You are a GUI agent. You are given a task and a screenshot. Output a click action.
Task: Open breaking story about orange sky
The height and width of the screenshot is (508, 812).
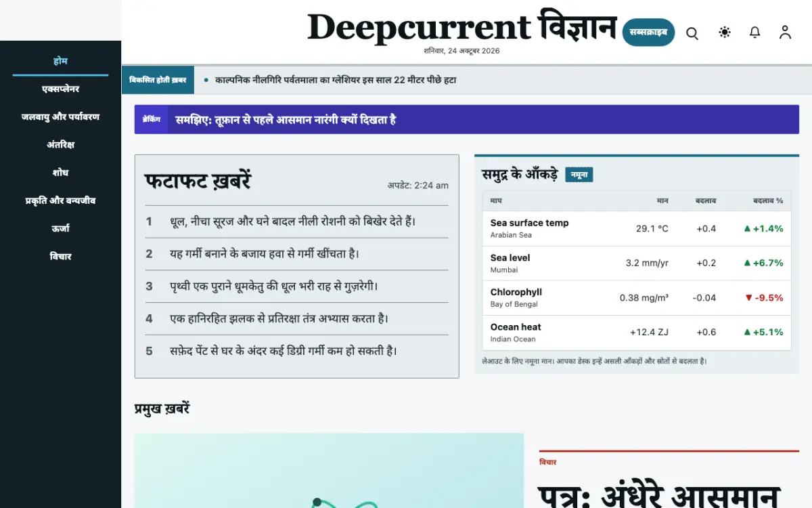[286, 120]
